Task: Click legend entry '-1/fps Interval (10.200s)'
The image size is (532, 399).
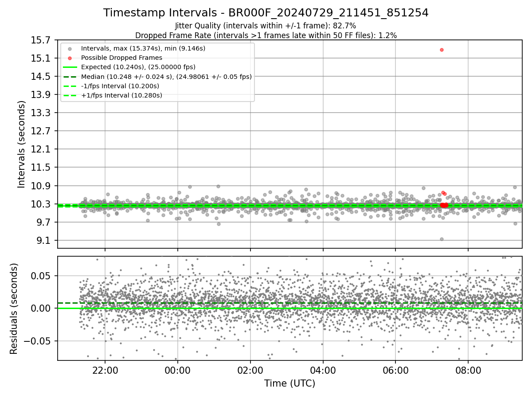Action: click(x=120, y=86)
